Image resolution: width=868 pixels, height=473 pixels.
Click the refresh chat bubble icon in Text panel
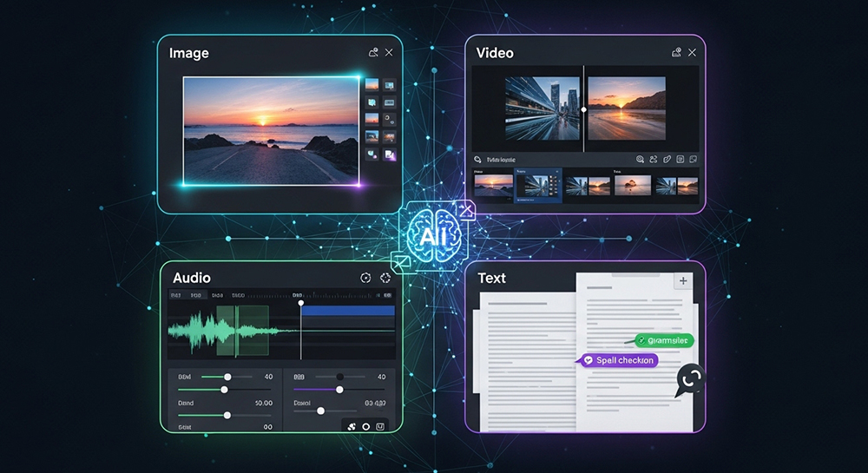pyautogui.click(x=691, y=378)
